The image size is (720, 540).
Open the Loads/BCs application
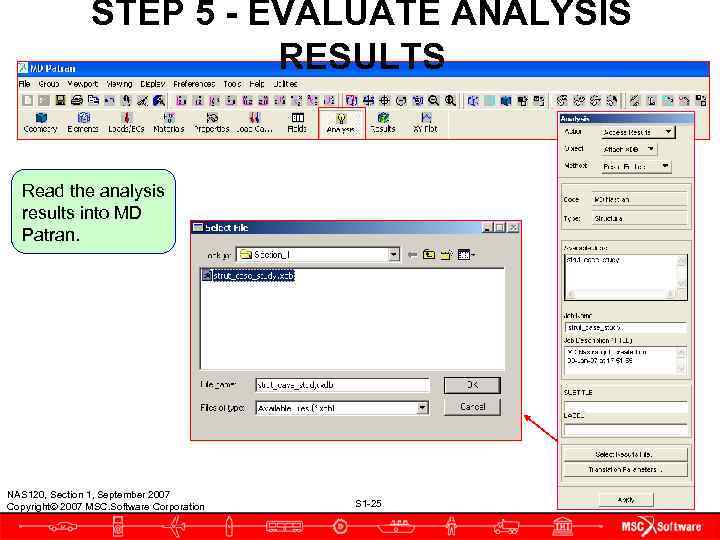pyautogui.click(x=126, y=123)
